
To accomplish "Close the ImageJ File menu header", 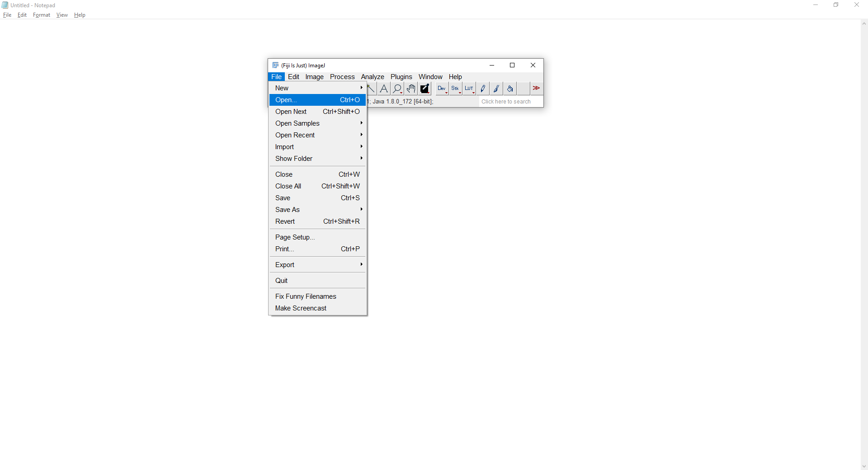I will pos(277,77).
